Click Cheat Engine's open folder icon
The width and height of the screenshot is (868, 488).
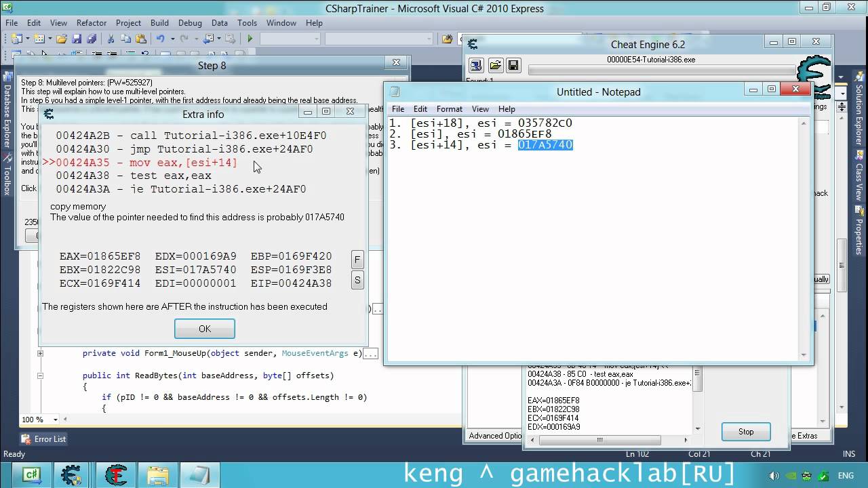[x=495, y=65]
